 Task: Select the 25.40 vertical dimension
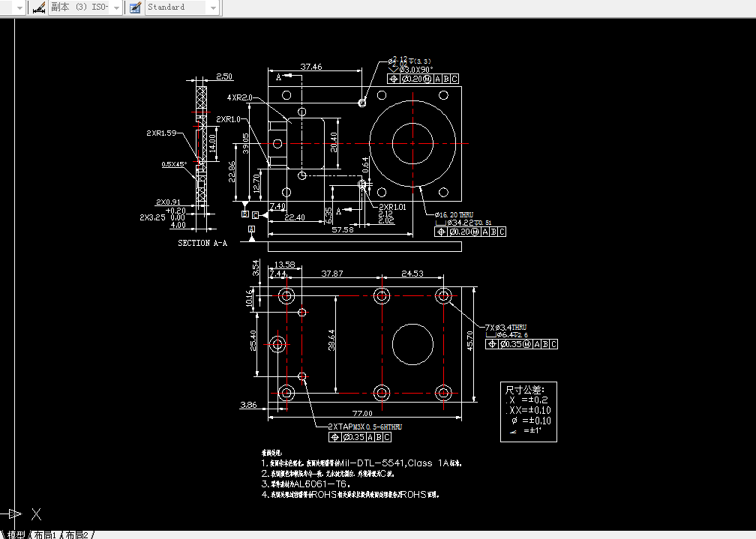point(253,340)
